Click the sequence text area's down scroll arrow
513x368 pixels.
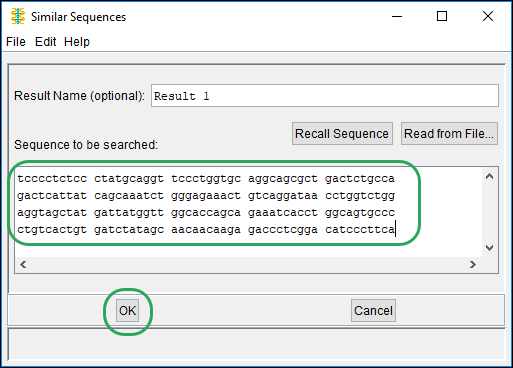pyautogui.click(x=489, y=248)
